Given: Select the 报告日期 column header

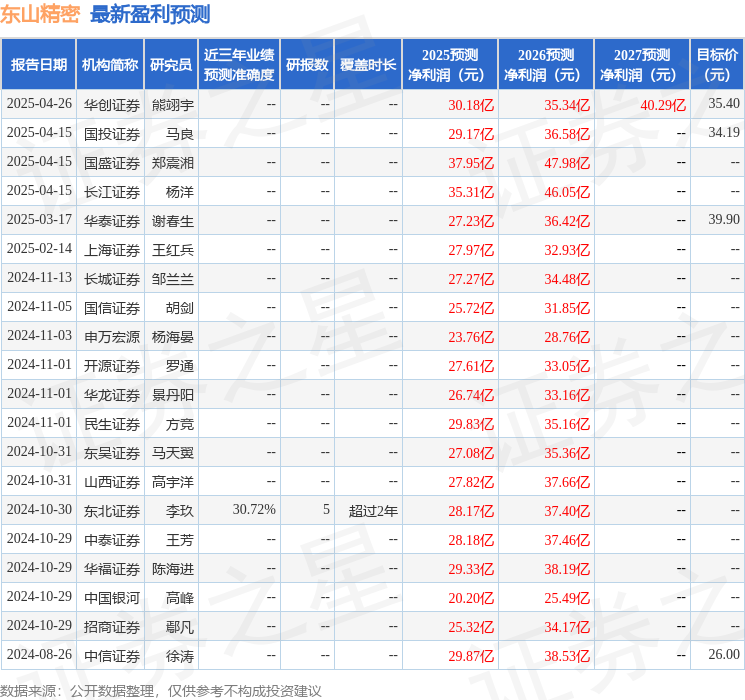Looking at the screenshot, I should point(38,65).
